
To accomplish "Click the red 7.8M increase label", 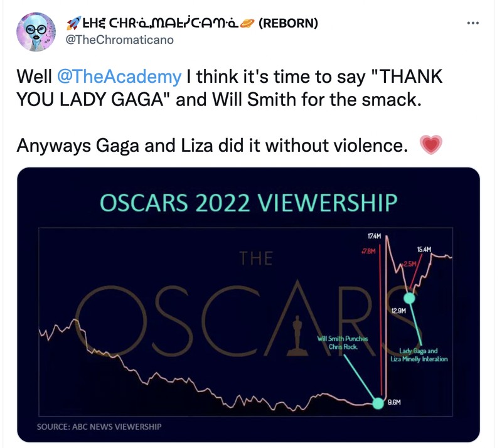I will 368,251.
